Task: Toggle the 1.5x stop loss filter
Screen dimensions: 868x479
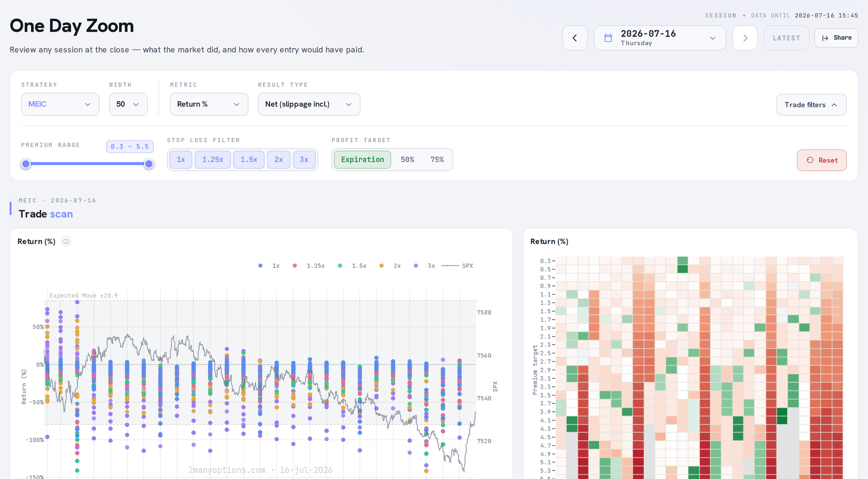Action: (249, 160)
